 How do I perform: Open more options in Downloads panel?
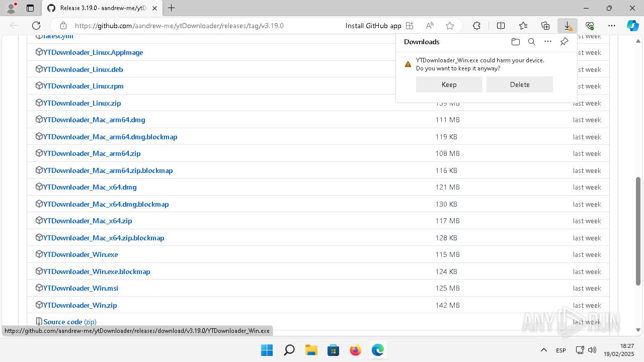click(x=548, y=42)
